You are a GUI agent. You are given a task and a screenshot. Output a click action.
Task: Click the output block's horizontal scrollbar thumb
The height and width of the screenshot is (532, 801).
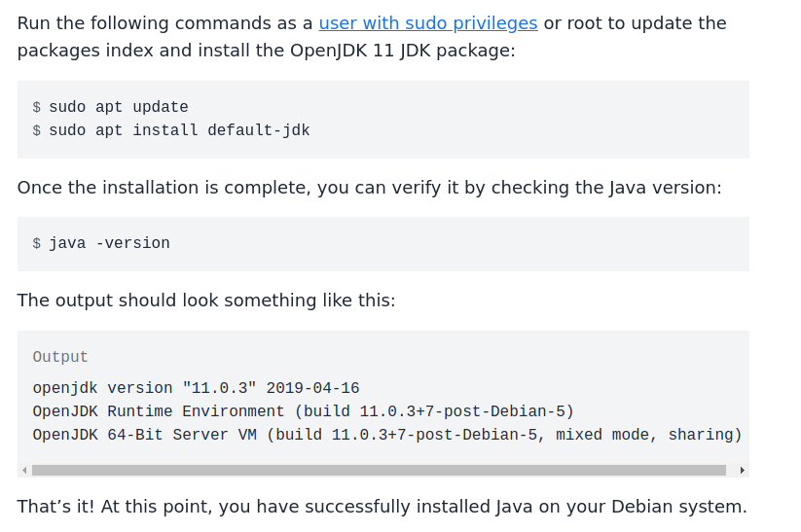(378, 471)
